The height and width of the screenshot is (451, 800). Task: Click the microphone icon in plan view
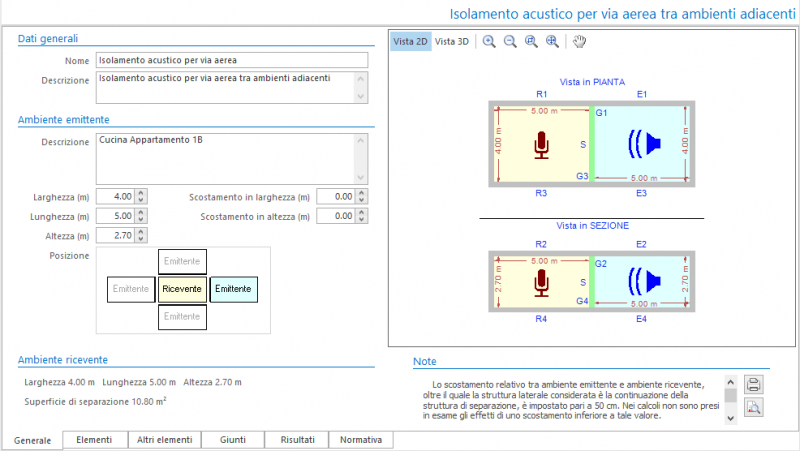click(x=541, y=145)
